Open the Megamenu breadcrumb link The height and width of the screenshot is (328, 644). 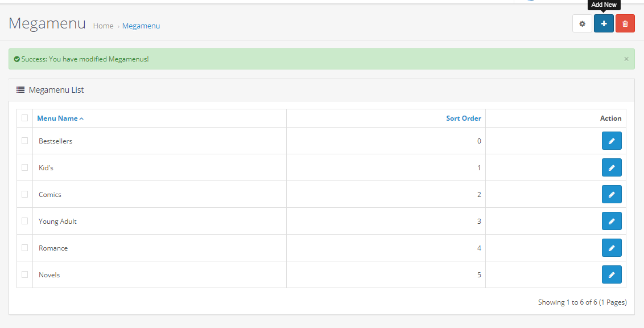click(141, 26)
